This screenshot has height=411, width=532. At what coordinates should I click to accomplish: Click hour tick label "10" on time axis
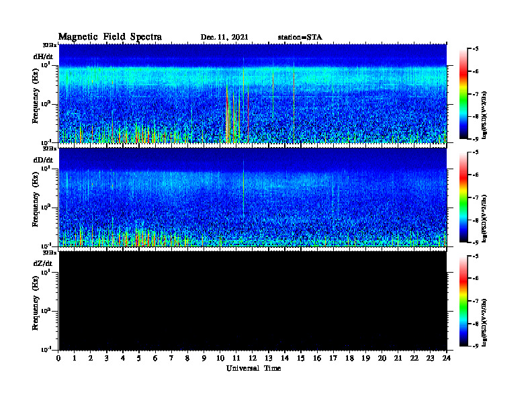click(x=220, y=359)
